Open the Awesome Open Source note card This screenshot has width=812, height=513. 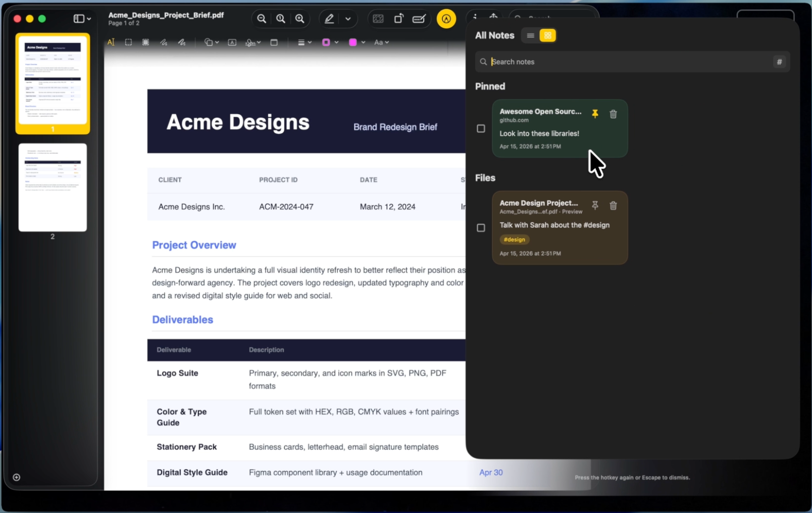(560, 128)
